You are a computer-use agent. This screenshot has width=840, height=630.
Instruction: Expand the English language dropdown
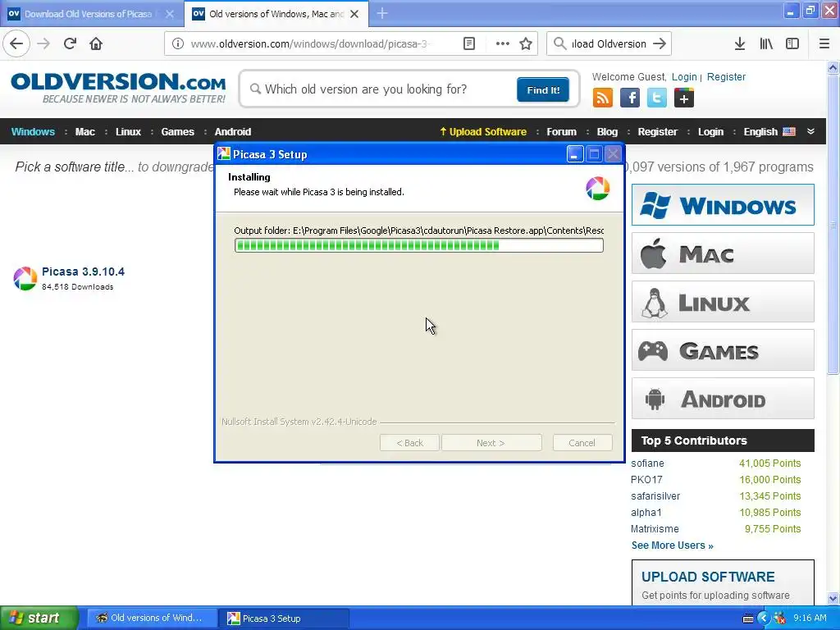coord(769,132)
